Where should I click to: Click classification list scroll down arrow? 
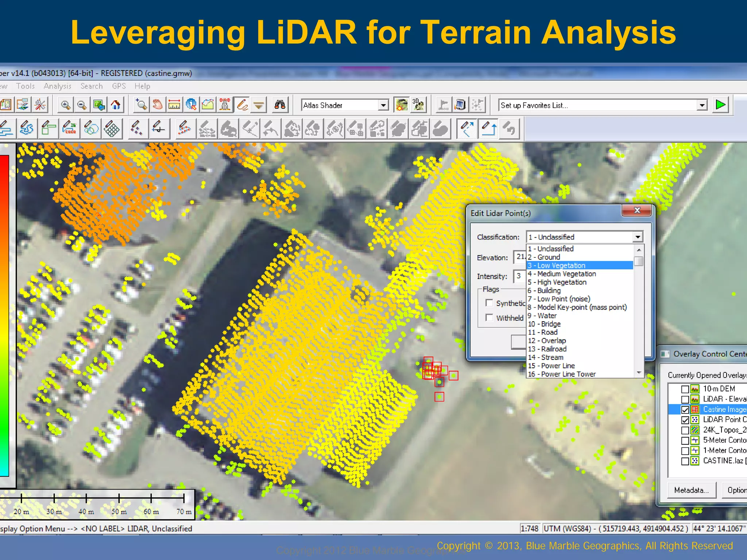point(639,373)
